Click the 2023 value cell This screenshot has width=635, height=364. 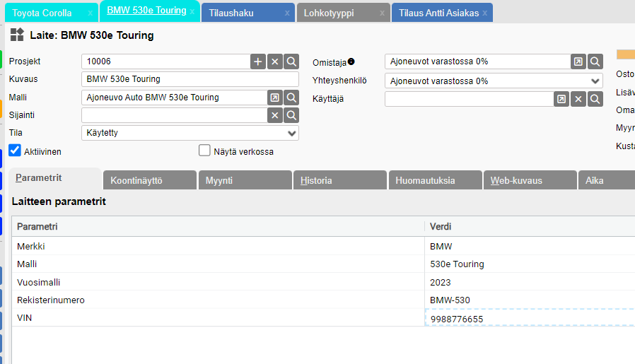[x=530, y=282]
